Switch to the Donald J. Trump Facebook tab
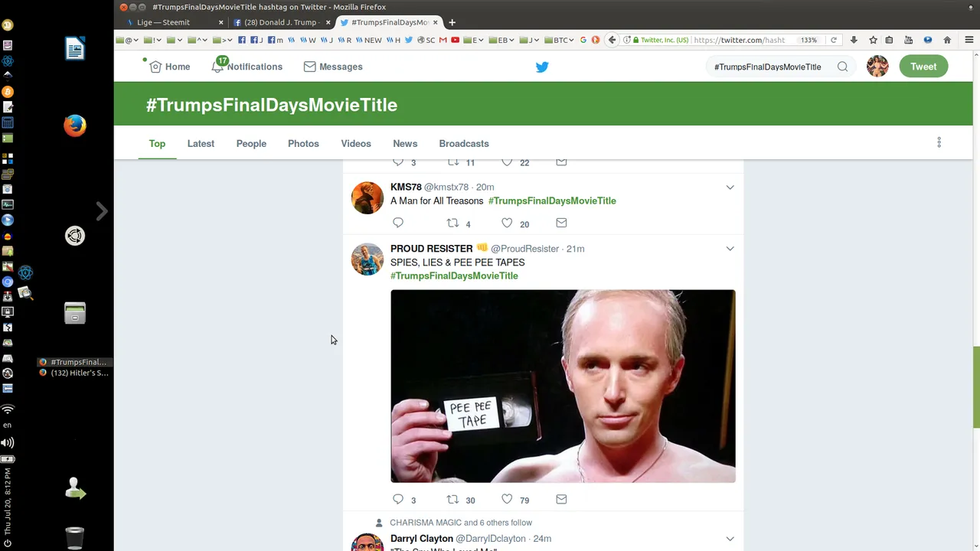 [x=283, y=22]
